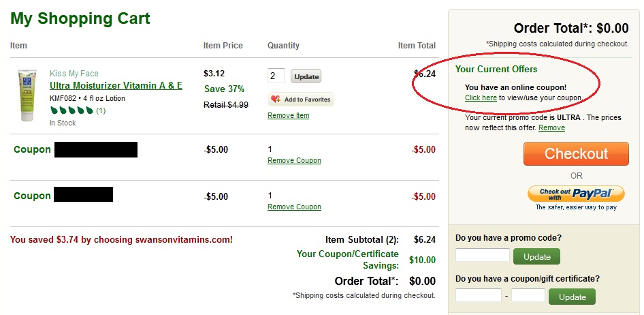644x315 pixels.
Task: Click the heart icon in Add to Favorites
Action: [x=276, y=99]
